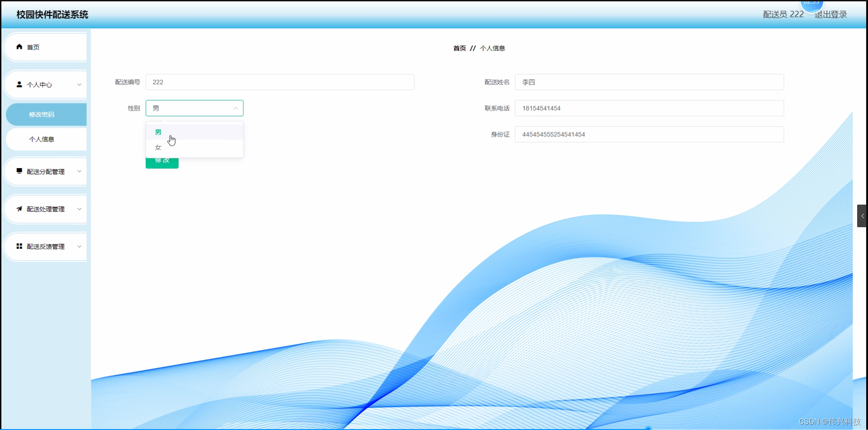Open the 个人信息 menu item
868x430 pixels.
click(x=41, y=139)
